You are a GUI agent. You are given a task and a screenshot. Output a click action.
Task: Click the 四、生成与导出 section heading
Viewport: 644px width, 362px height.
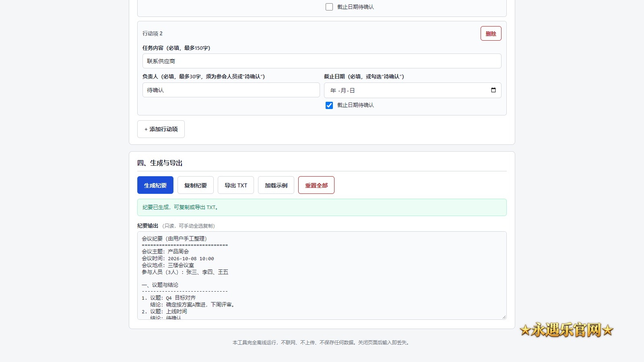pyautogui.click(x=160, y=163)
